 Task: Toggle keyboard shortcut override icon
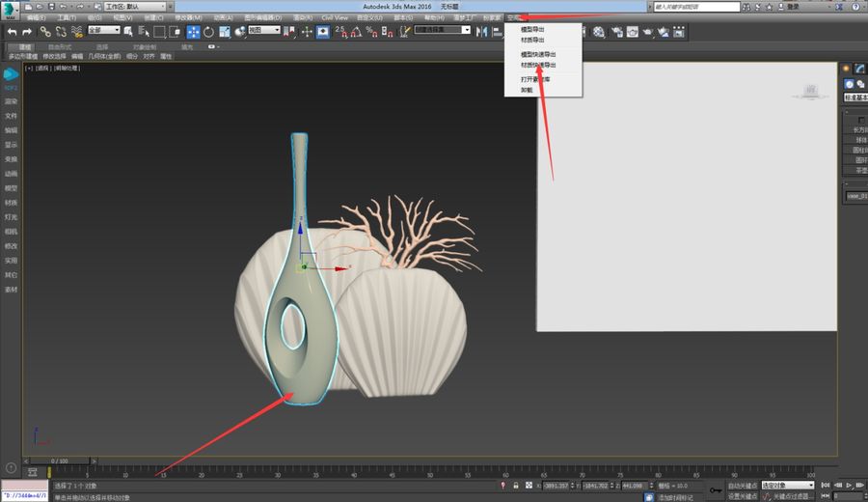click(323, 32)
